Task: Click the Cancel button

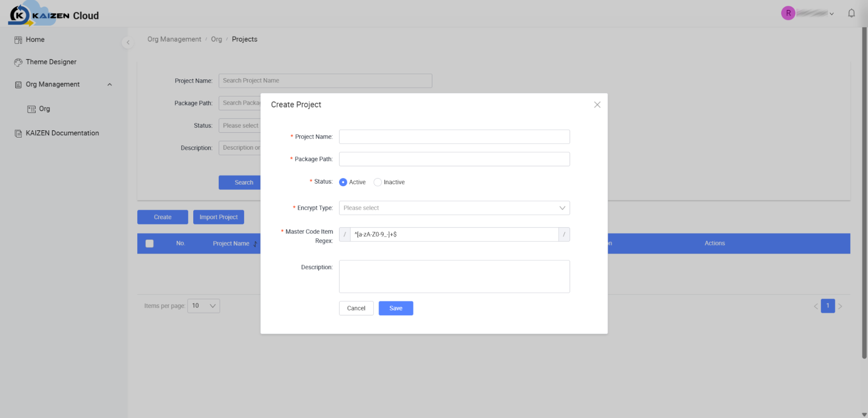Action: 356,308
